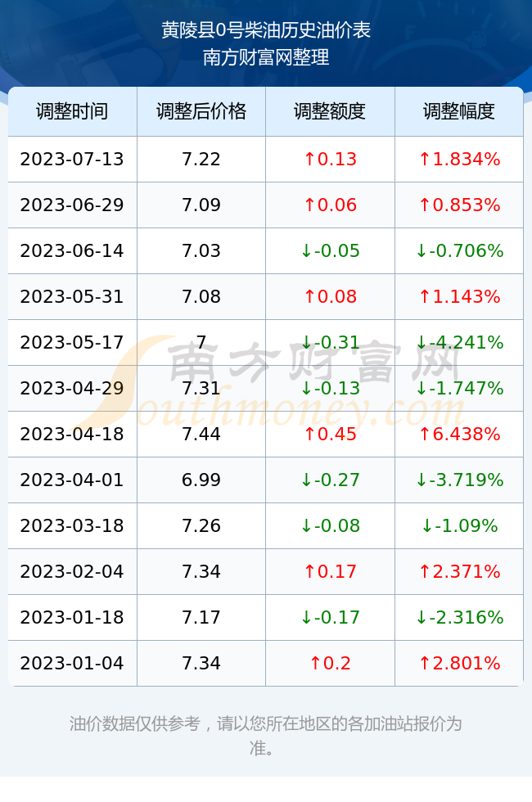Click the 调整额度 column header
Screen dimensions: 532x802
[330, 111]
